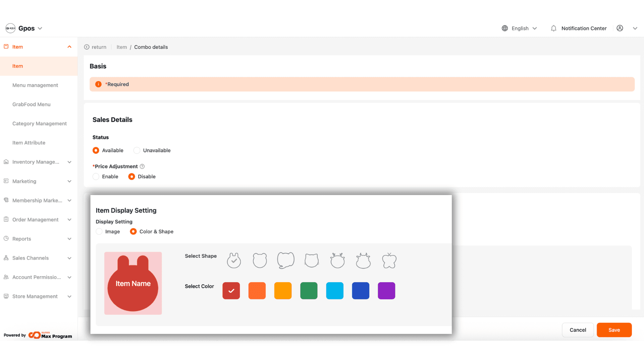Choose the purple color swatch
The width and height of the screenshot is (644, 362).
click(386, 291)
